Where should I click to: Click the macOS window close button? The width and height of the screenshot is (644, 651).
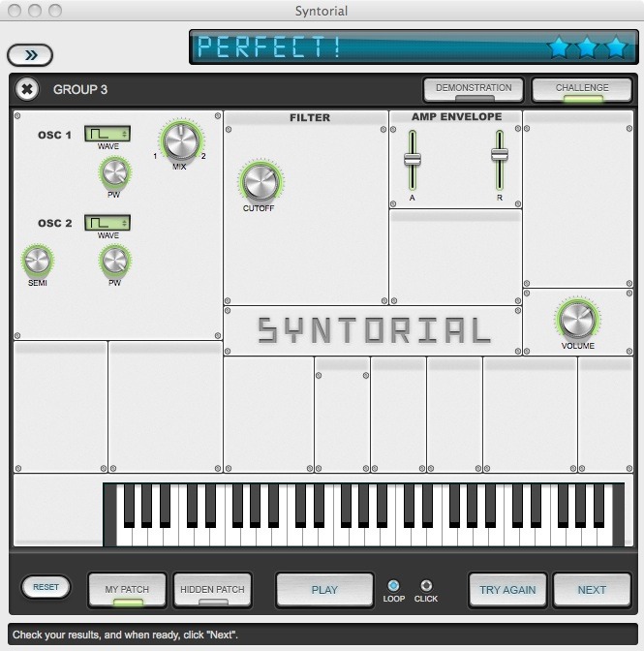point(15,11)
